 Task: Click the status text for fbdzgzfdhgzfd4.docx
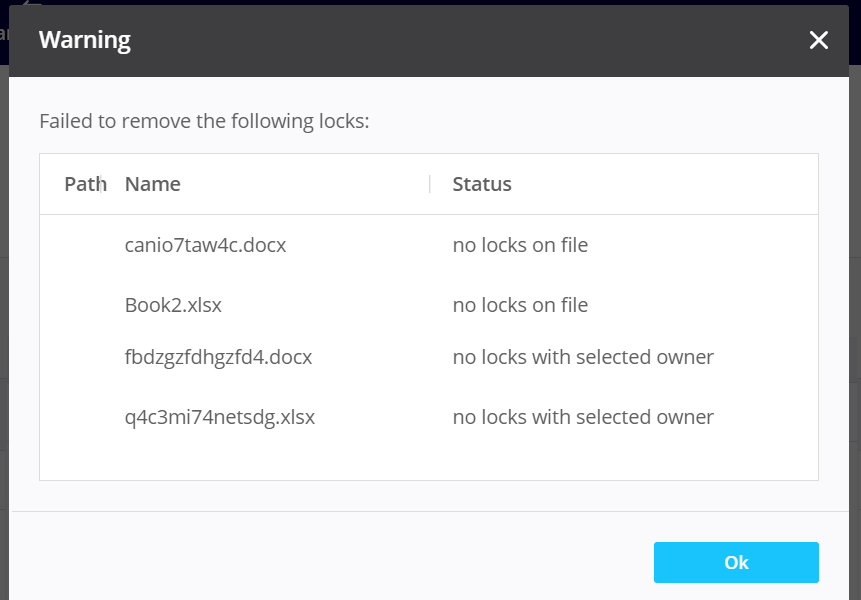[x=582, y=357]
